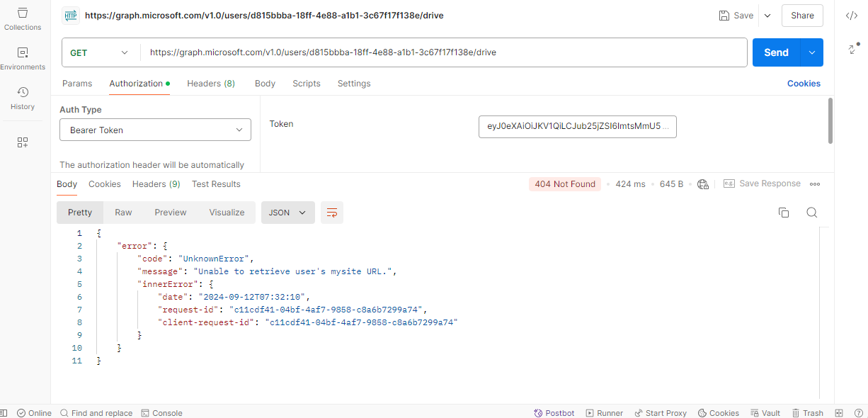This screenshot has height=418, width=868.
Task: Click the Token input field
Action: point(578,127)
